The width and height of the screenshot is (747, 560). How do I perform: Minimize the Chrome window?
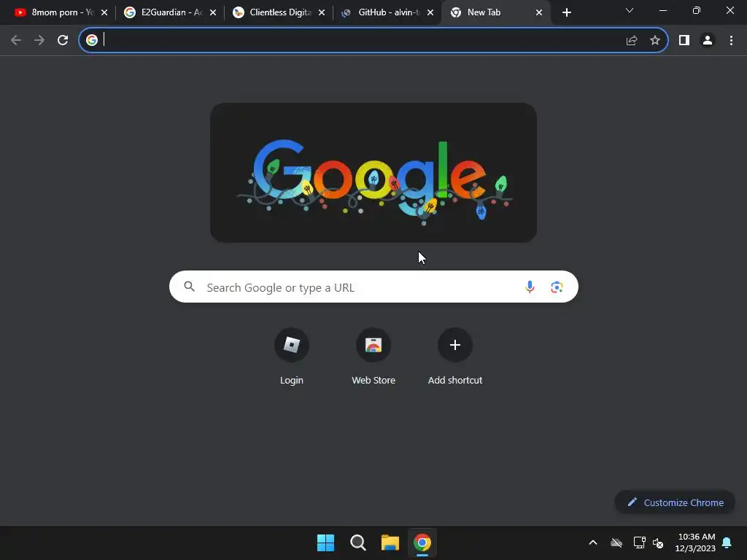tap(663, 10)
